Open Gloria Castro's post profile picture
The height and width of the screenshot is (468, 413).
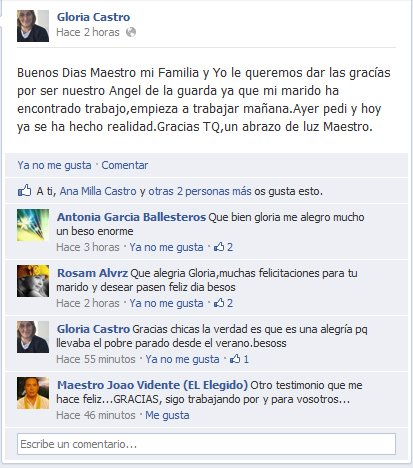(33, 26)
